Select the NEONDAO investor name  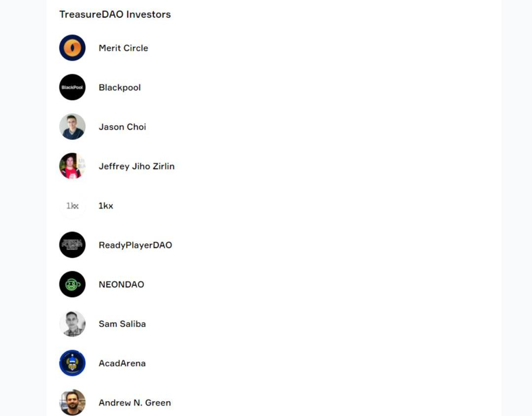tap(122, 285)
